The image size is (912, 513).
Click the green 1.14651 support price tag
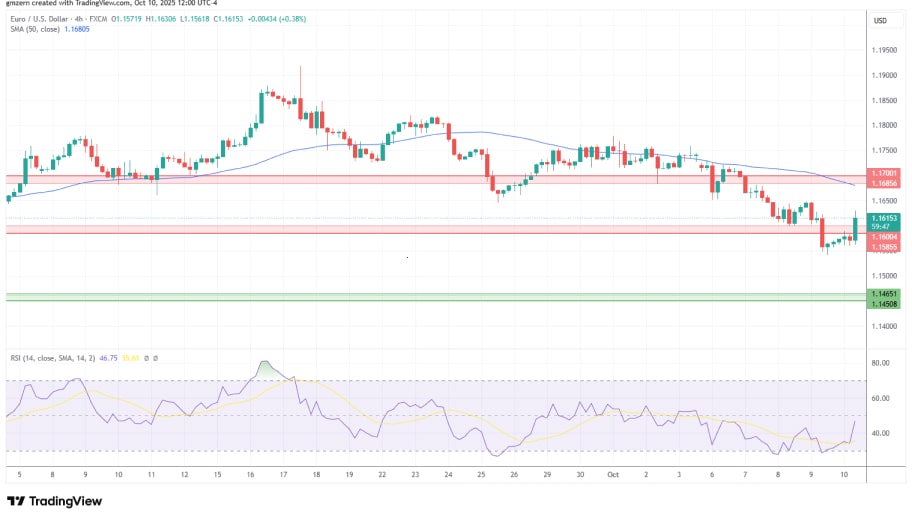click(884, 293)
